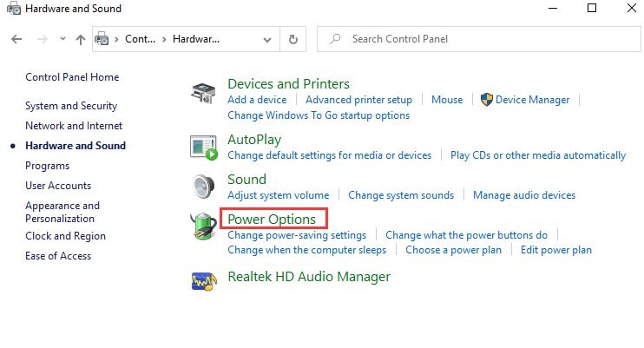Go up one level with up arrow
This screenshot has height=348, width=644.
(x=81, y=39)
